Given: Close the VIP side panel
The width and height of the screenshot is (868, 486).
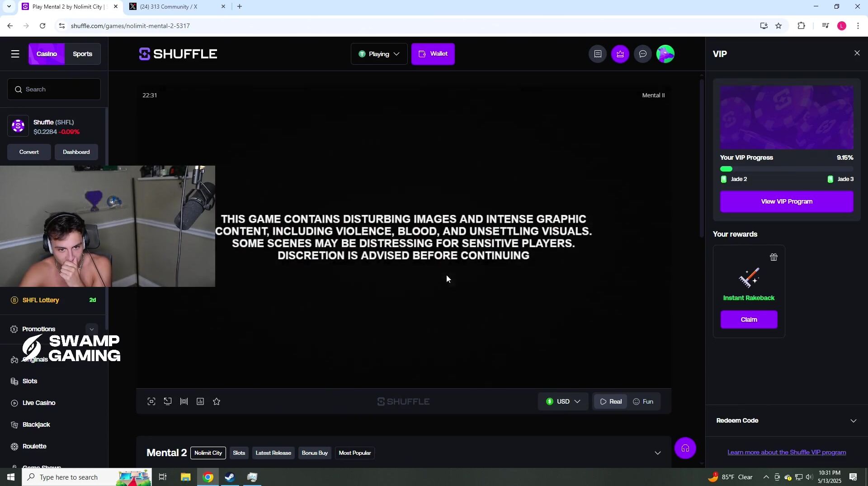Looking at the screenshot, I should (x=857, y=53).
